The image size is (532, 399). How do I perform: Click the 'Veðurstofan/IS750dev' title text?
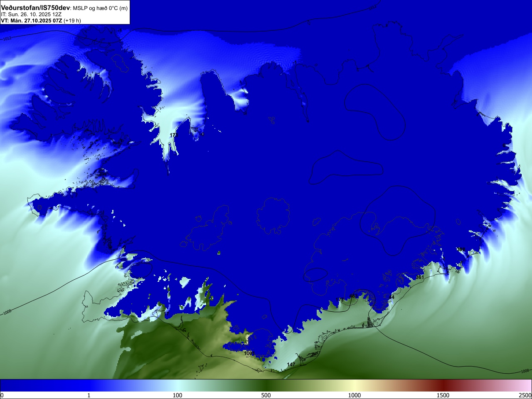coord(35,8)
